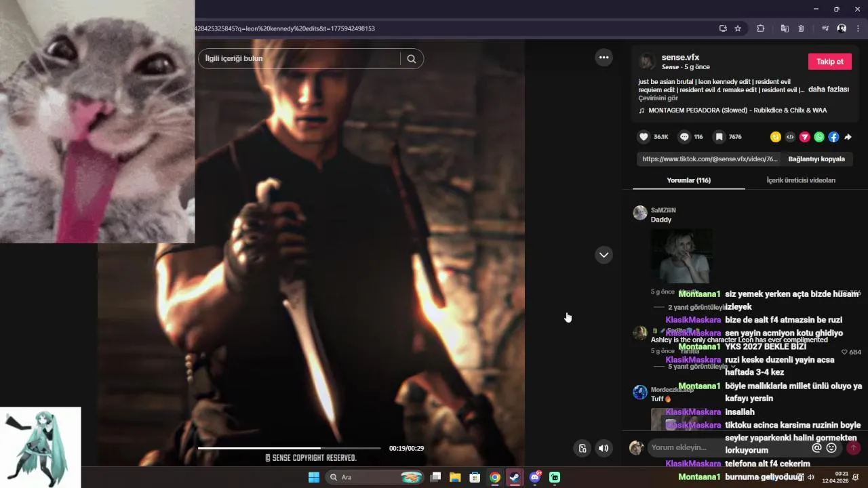Open the sense.vfx username link

tap(680, 58)
